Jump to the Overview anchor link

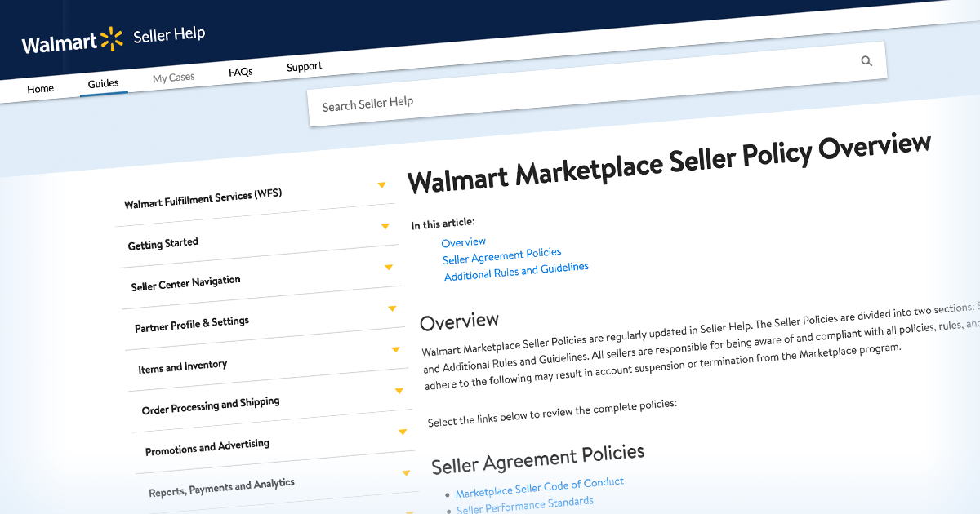click(x=464, y=242)
